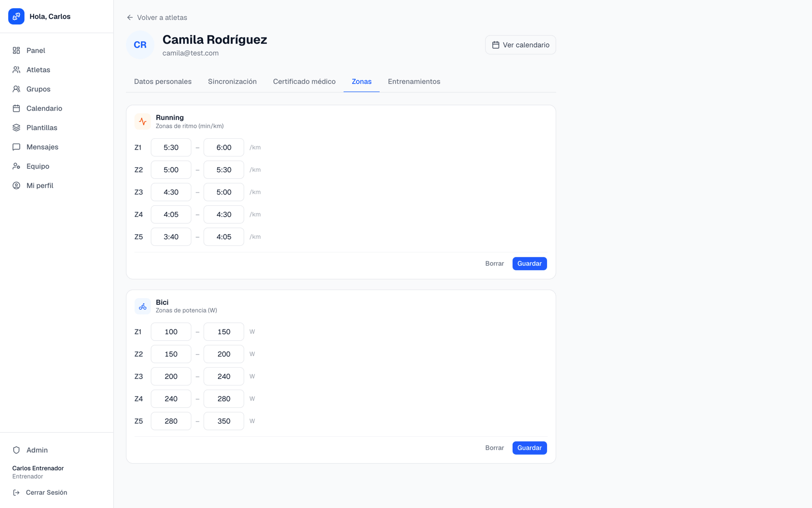Screen dimensions: 812x508
Task: Click Bici Z1 lower field 100
Action: coord(171,332)
